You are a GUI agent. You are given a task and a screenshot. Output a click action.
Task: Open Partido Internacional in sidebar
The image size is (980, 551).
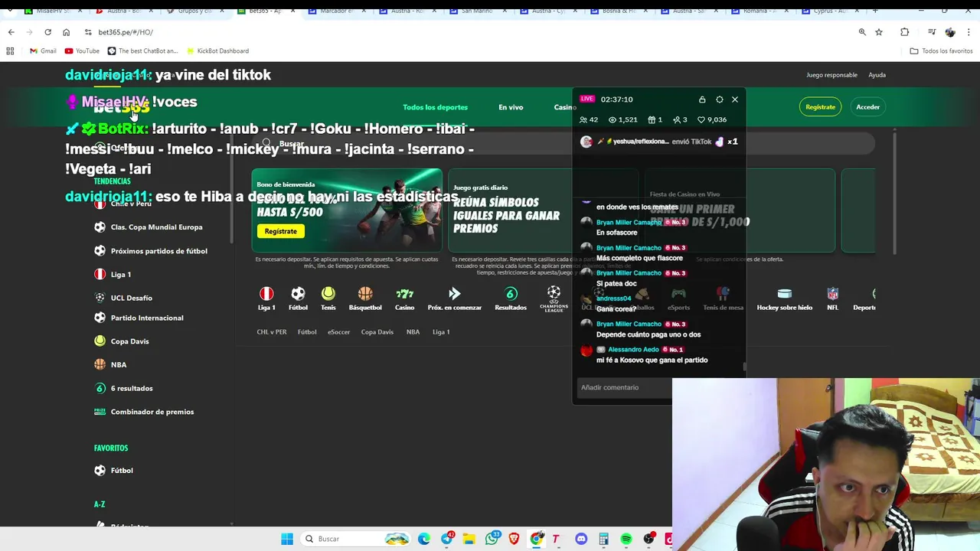[x=146, y=318]
